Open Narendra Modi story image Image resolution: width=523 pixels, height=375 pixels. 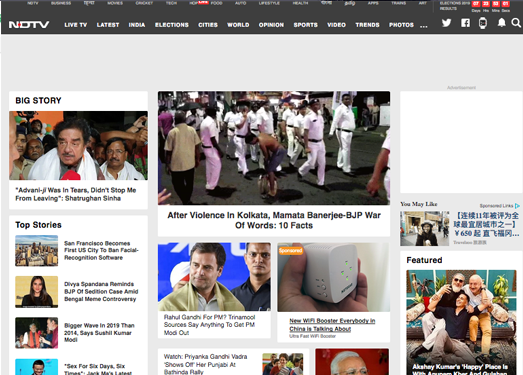coord(352,362)
